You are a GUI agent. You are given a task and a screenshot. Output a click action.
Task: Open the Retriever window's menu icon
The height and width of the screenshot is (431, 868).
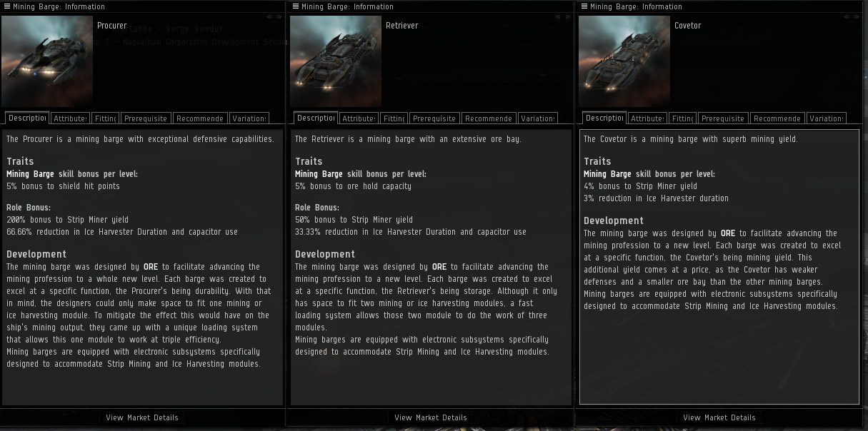click(x=296, y=6)
